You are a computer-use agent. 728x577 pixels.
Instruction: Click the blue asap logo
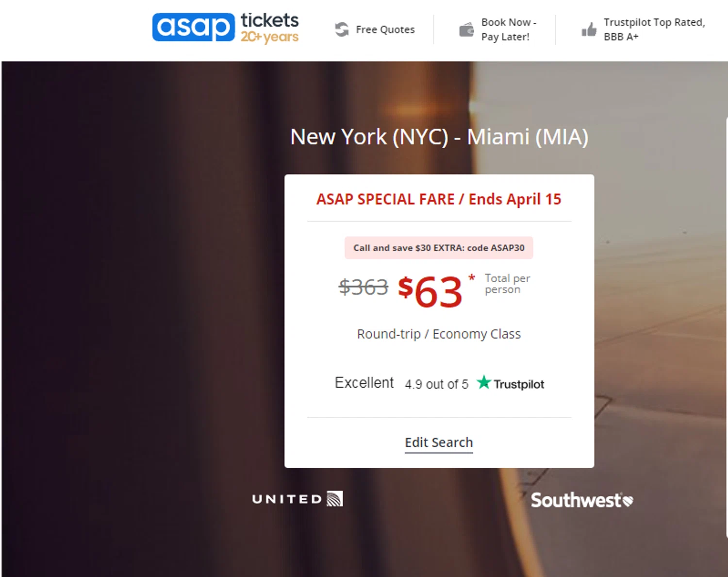[193, 27]
